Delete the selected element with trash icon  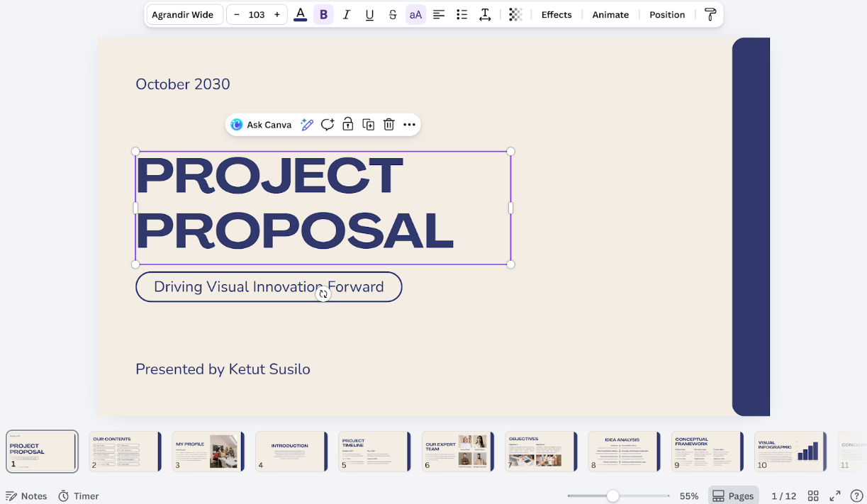point(388,125)
